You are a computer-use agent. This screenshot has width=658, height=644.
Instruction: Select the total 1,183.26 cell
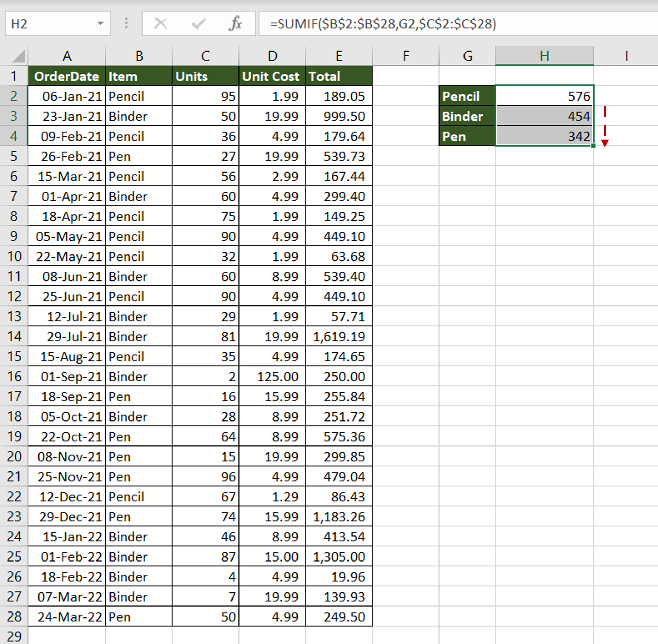click(339, 516)
